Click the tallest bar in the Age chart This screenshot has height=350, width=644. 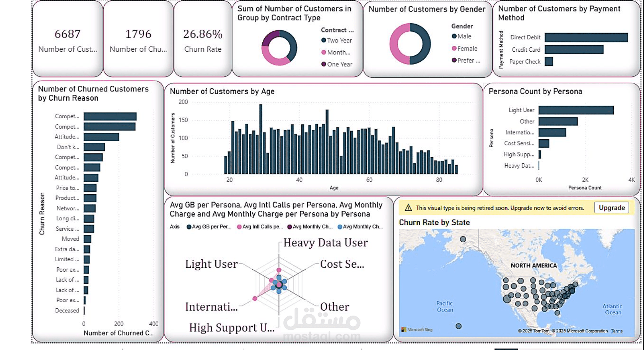tap(260, 139)
